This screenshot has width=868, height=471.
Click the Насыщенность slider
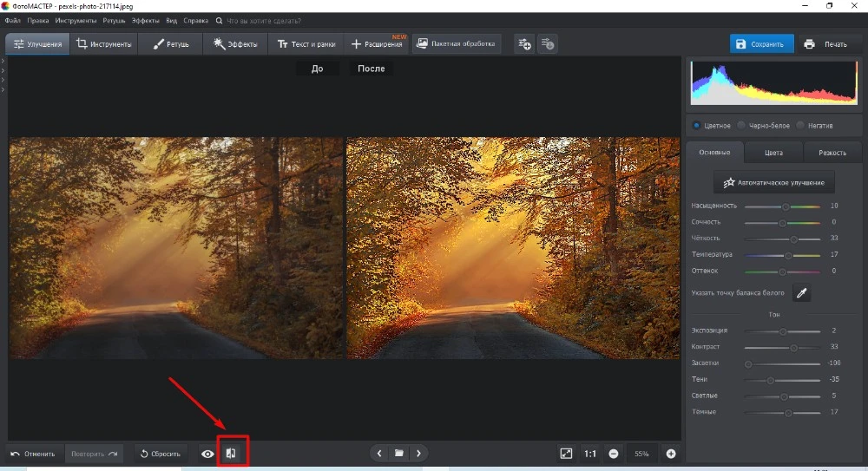click(782, 206)
